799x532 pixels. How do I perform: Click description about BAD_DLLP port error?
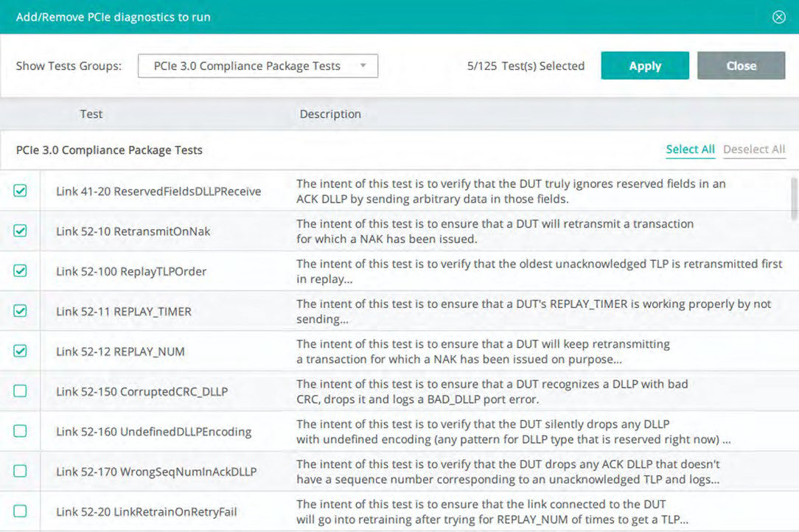tap(492, 391)
